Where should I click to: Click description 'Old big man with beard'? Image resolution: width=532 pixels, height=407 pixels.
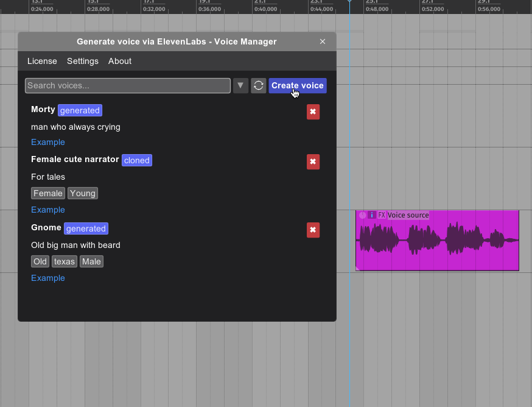(x=75, y=246)
